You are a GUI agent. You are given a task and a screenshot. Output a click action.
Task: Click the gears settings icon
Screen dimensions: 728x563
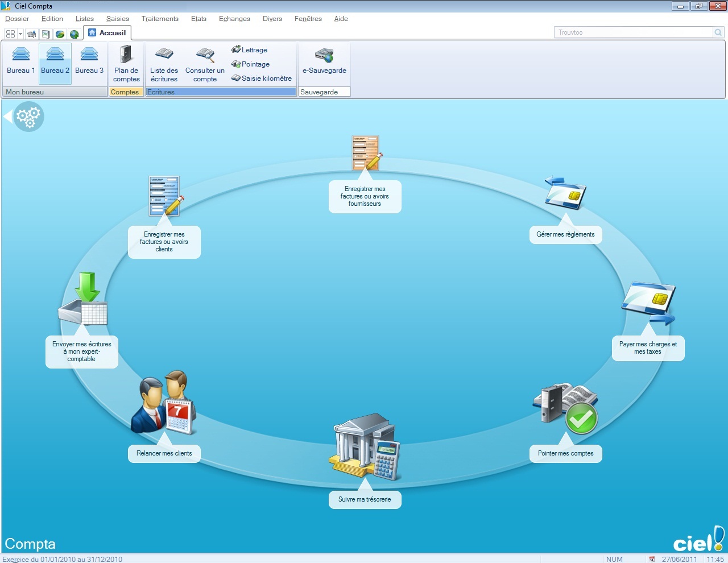(x=28, y=117)
